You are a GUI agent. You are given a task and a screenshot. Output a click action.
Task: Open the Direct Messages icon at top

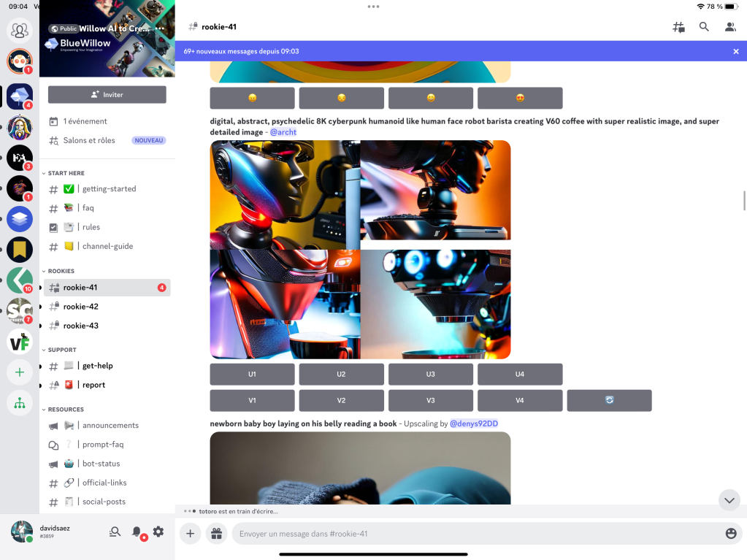point(20,31)
